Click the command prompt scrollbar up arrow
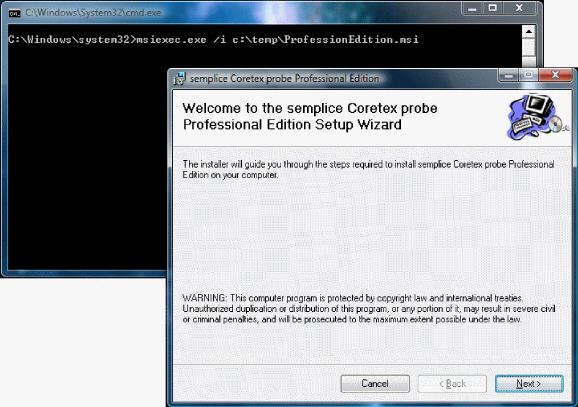Image resolution: width=578 pixels, height=407 pixels. 529,32
